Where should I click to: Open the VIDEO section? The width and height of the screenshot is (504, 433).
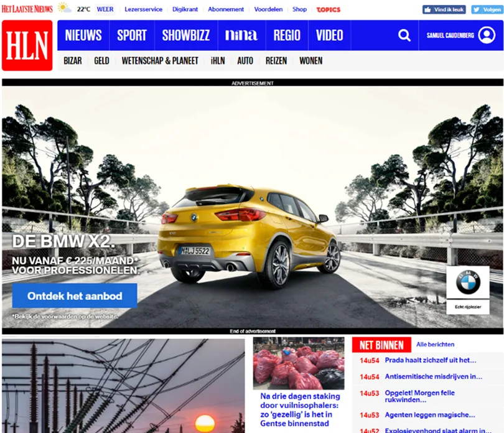coord(329,35)
